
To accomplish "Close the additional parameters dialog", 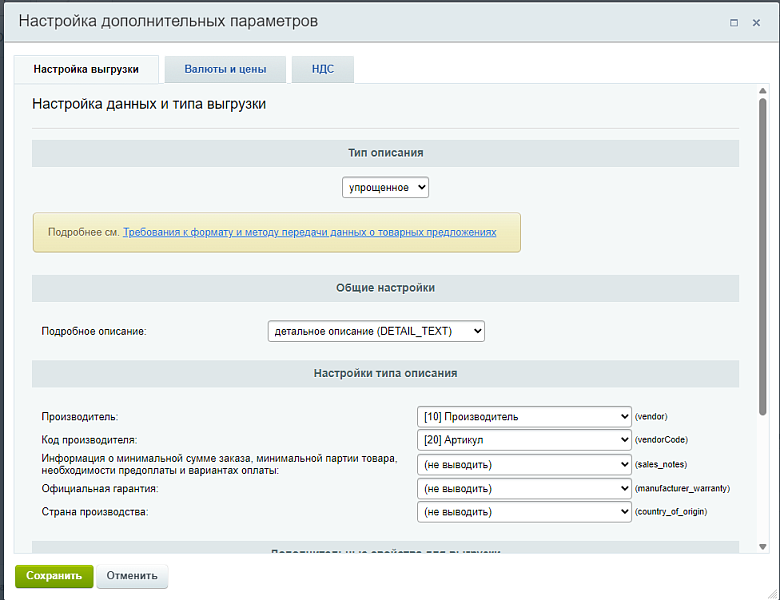I will (x=756, y=22).
